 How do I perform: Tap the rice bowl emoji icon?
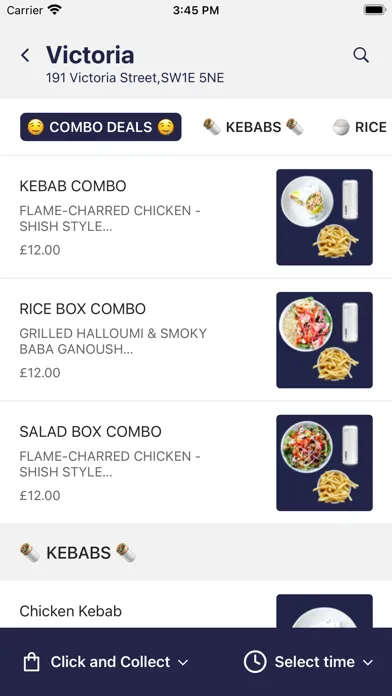pos(341,127)
